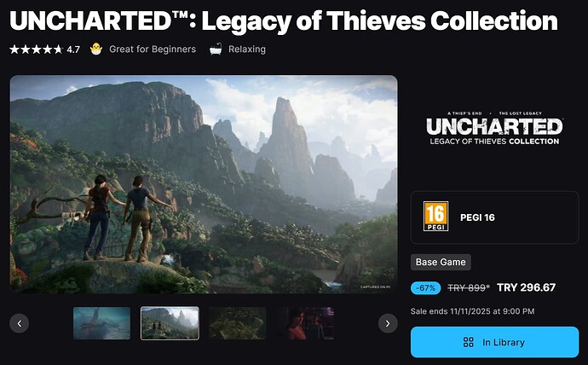Click the library grid icon

469,342
